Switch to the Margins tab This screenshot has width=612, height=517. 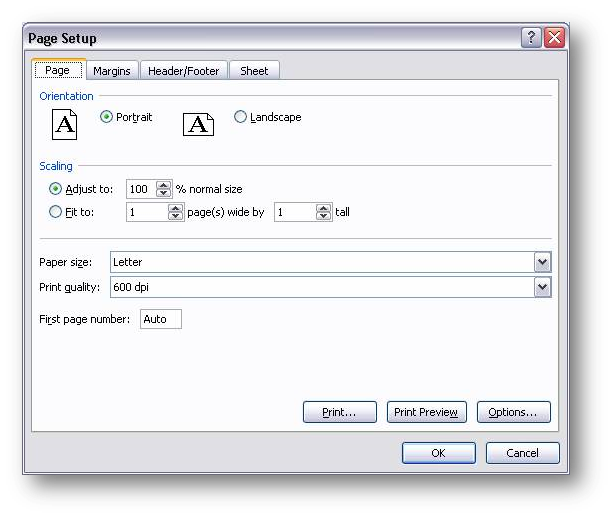(x=111, y=71)
